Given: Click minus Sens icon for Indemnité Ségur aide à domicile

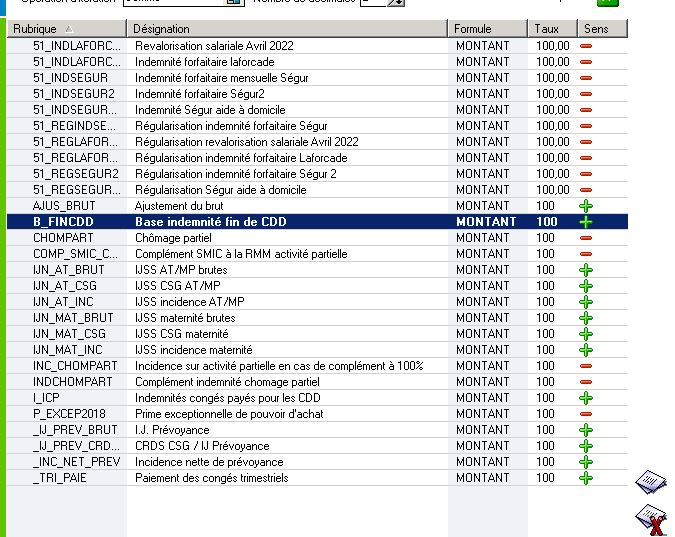Looking at the screenshot, I should 586,110.
